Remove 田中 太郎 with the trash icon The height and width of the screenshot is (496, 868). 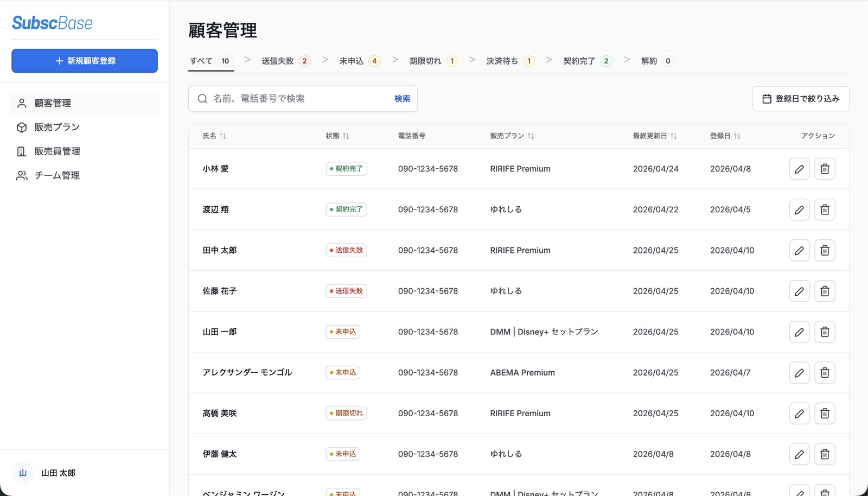[x=825, y=250]
